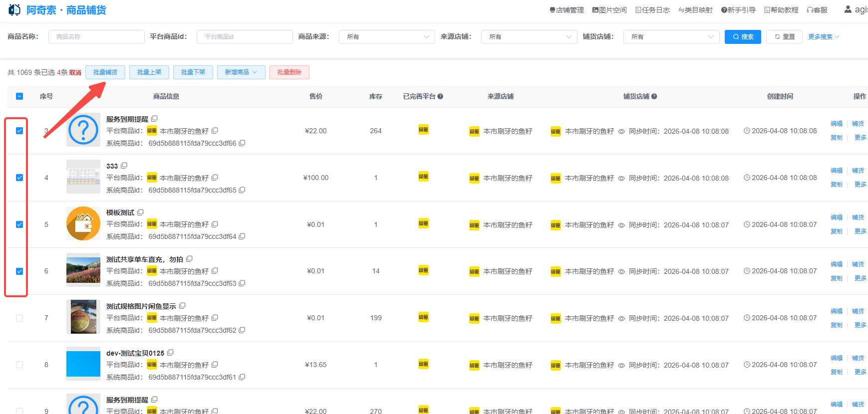The height and width of the screenshot is (414, 868).
Task: Click the Xianyu platform badge in row 4's 已完善平台 column
Action: [x=423, y=177]
